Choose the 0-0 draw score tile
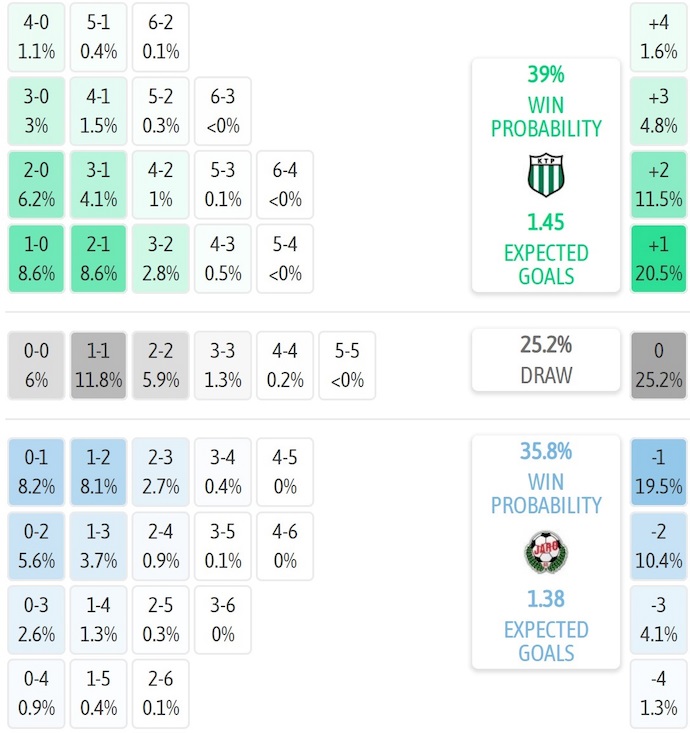Viewport: 690px width, 733px height. tap(36, 366)
